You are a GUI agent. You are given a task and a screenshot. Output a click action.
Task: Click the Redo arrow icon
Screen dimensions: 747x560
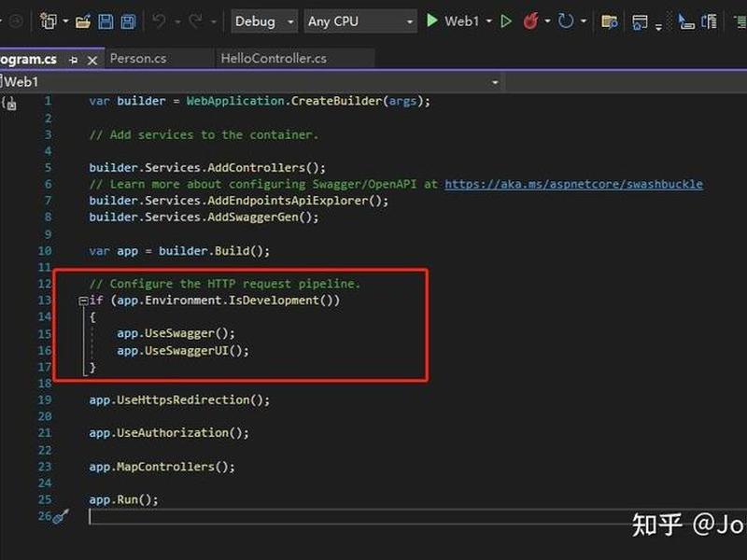[x=195, y=21]
